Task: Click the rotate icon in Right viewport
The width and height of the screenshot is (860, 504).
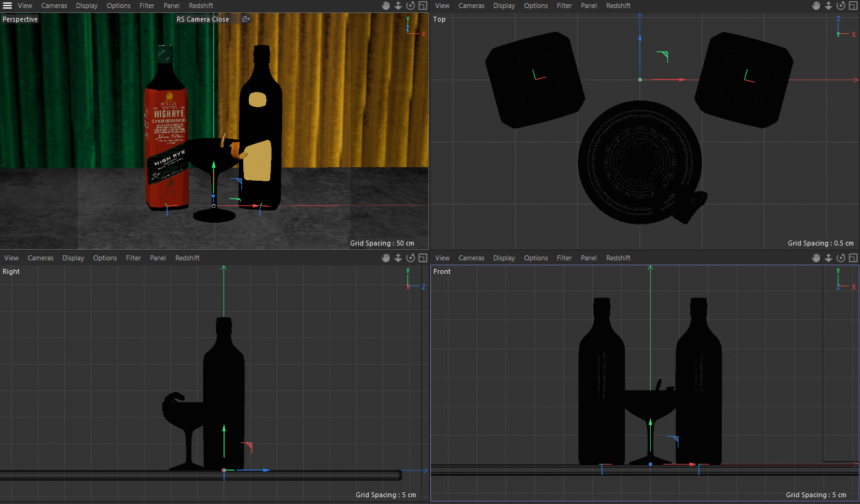Action: pos(411,258)
